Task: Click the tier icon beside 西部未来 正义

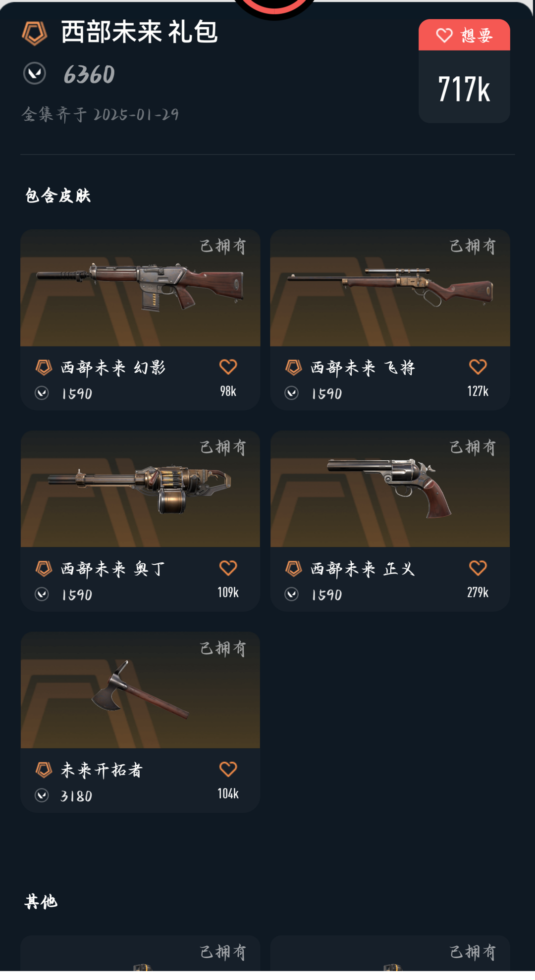Action: click(x=293, y=569)
